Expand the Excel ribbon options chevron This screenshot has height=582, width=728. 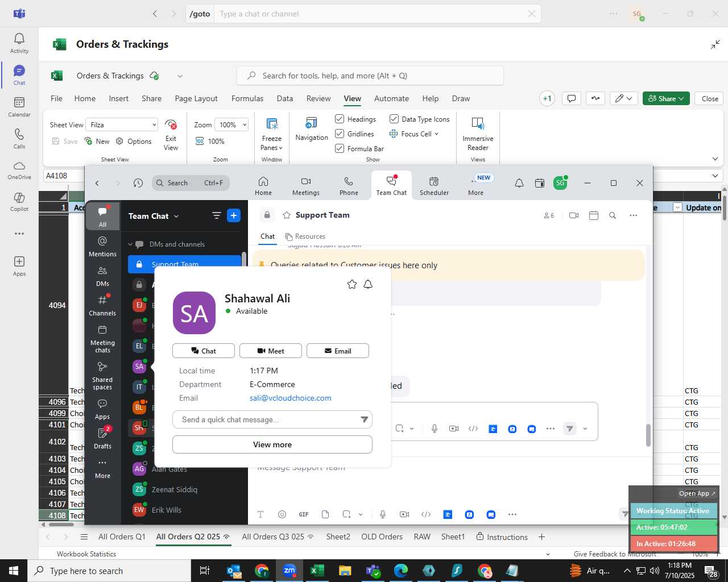tap(715, 159)
